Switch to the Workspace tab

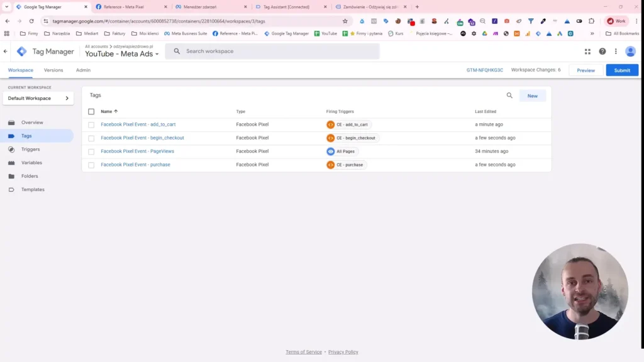[21, 70]
